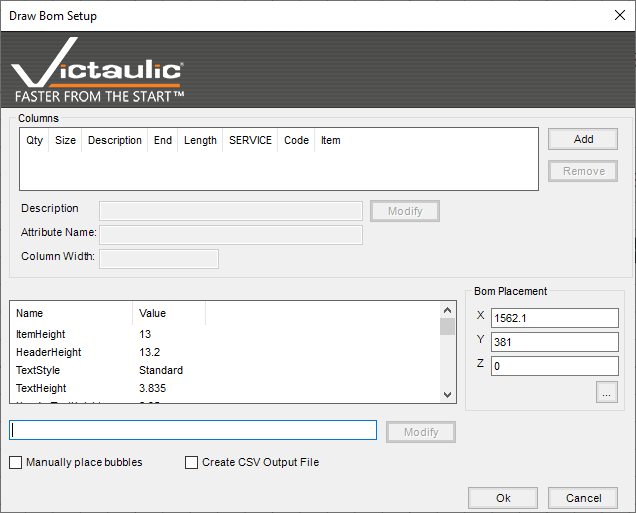Click the Add column button
The image size is (636, 513).
pyautogui.click(x=583, y=139)
